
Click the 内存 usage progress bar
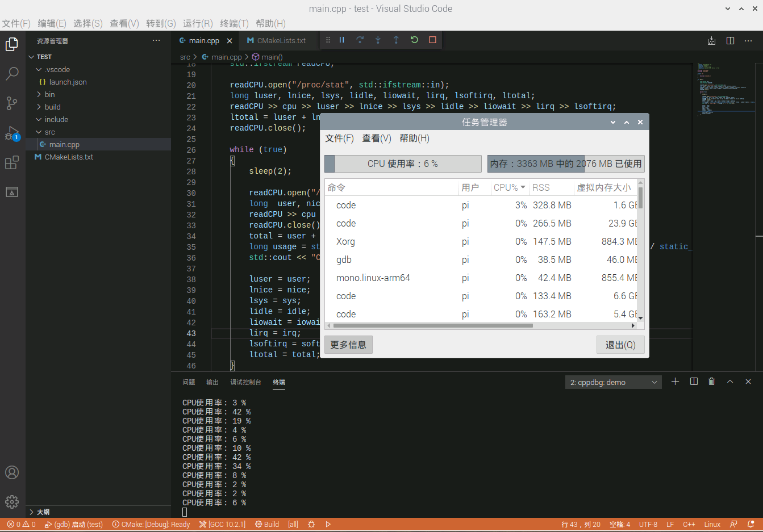click(566, 164)
